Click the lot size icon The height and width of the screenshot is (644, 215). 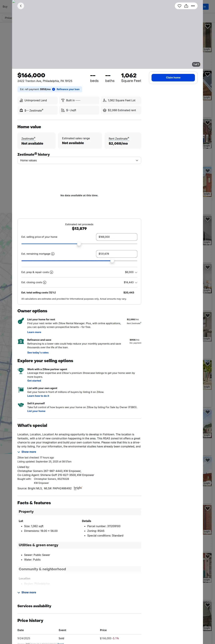pos(105,100)
